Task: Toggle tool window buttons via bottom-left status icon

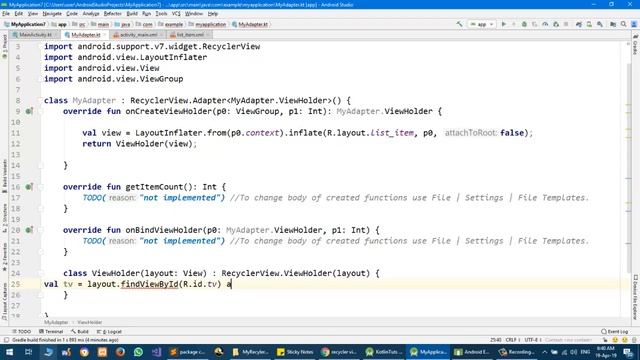Action: coord(6,340)
